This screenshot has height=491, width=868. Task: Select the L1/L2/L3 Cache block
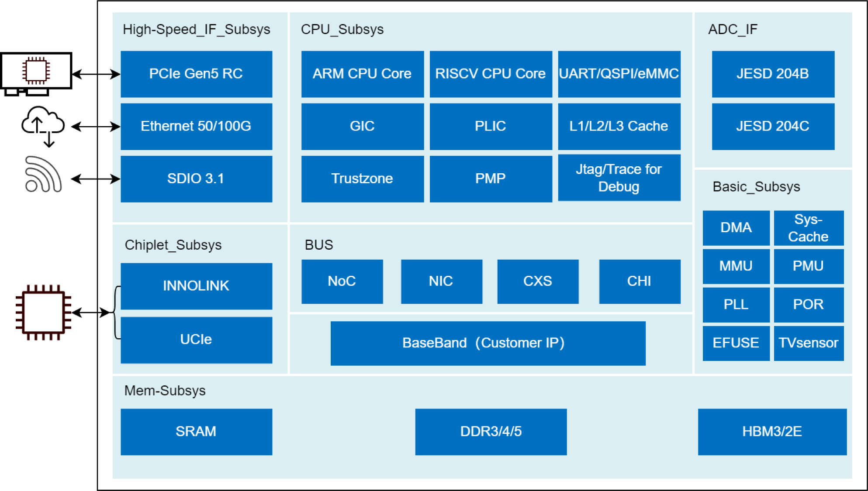point(619,127)
